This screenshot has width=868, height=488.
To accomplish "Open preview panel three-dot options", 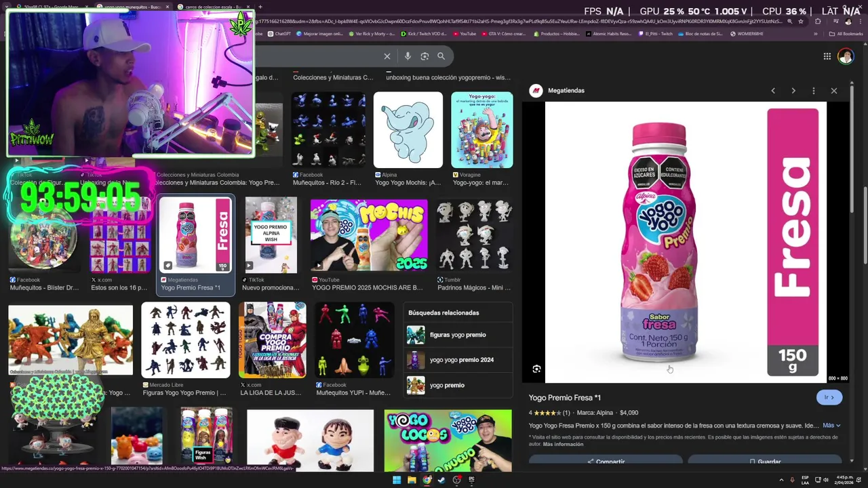I will pyautogui.click(x=814, y=90).
